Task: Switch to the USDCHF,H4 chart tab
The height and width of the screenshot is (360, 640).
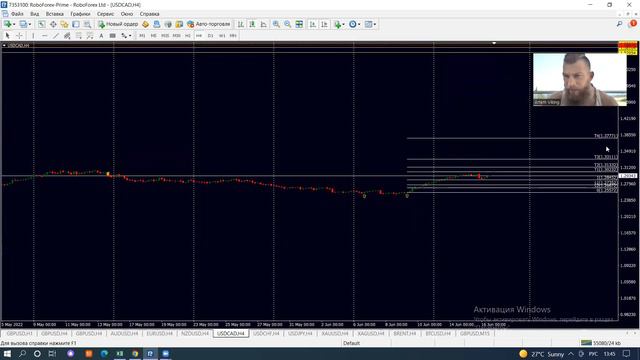Action: point(266,334)
